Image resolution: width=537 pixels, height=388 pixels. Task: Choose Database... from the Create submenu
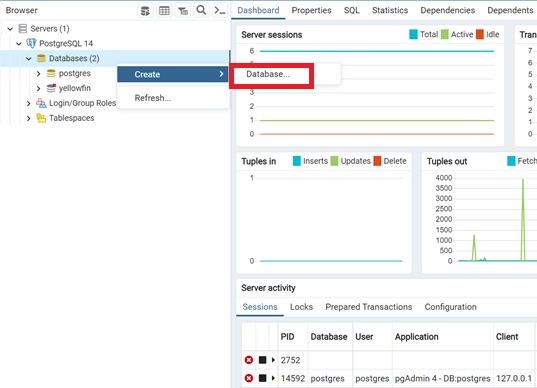pos(268,74)
